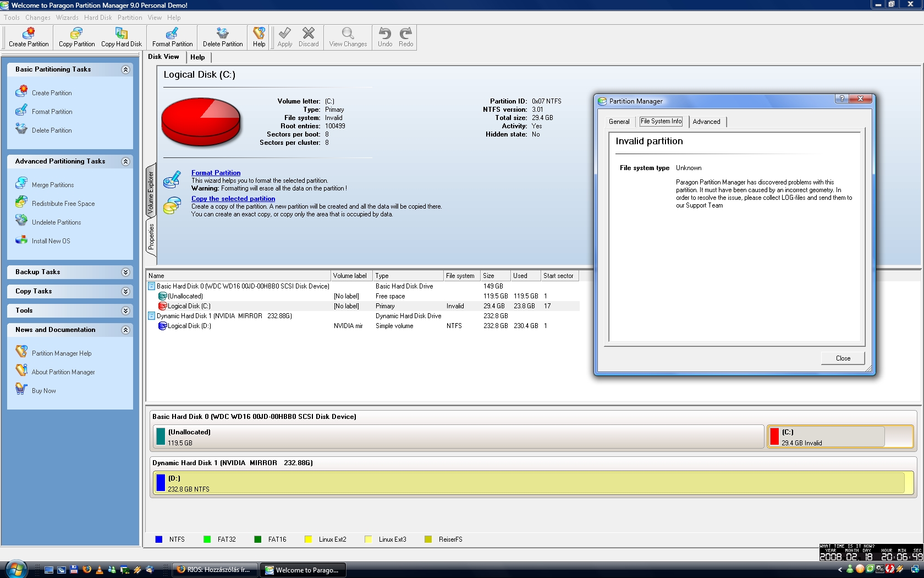Click Redistribute Free Space task
Image resolution: width=924 pixels, height=578 pixels.
tap(63, 204)
